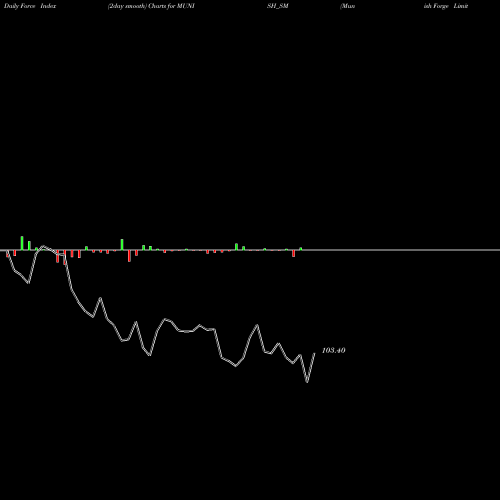Click the '(2day smooth) Charts for MUNI' text
This screenshot has height=500, width=500.
pyautogui.click(x=151, y=6)
